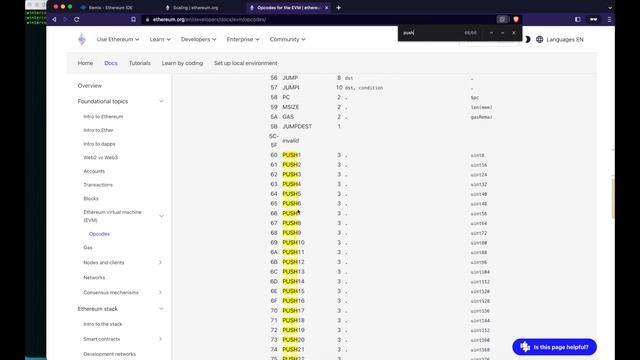Click the page vertical scrollbar thumb

pyautogui.click(x=613, y=198)
